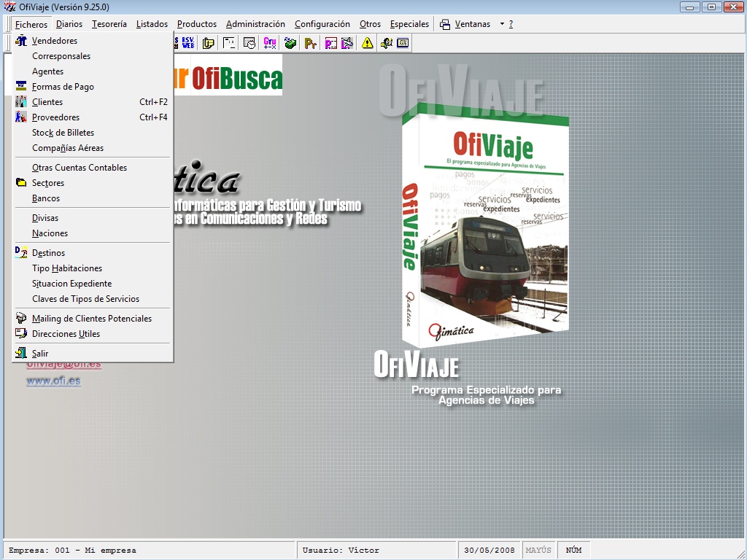Click the Gru calculator toolbar icon
This screenshot has height=560, width=747.
(270, 43)
